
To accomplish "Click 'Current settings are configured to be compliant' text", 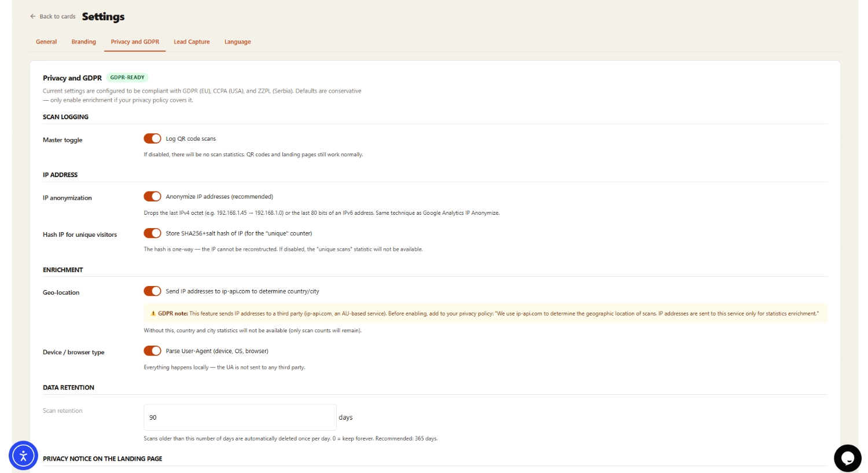I will click(202, 96).
